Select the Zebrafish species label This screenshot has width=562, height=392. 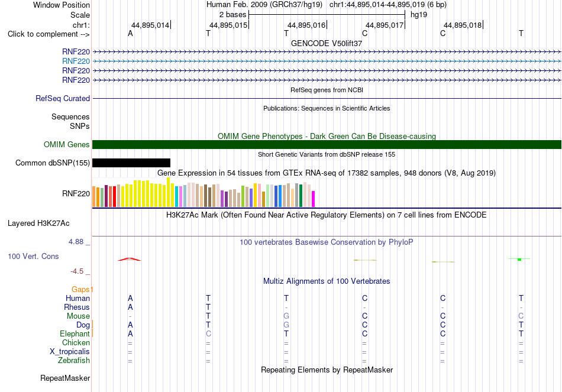(x=74, y=361)
